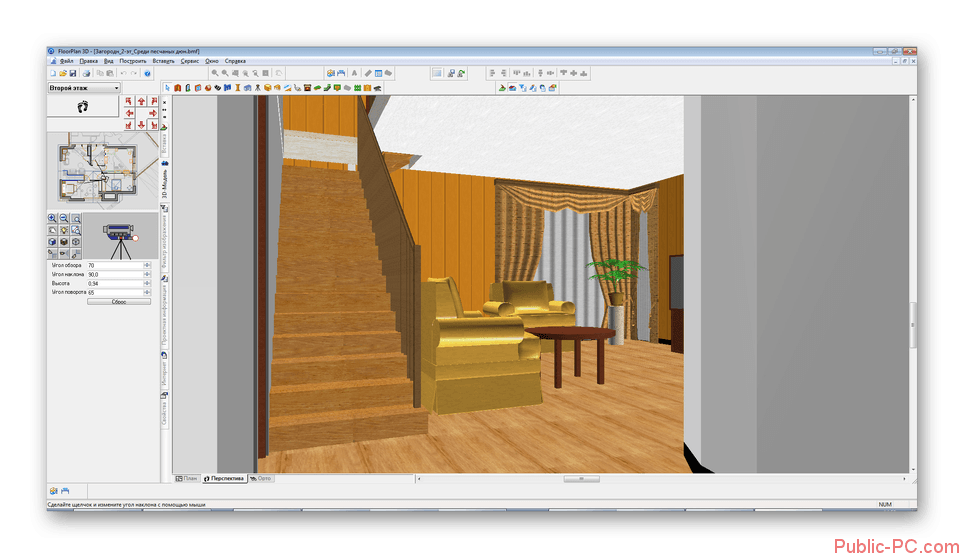Image resolution: width=964 pixels, height=558 pixels.
Task: Open the Файл menu
Action: [x=66, y=61]
